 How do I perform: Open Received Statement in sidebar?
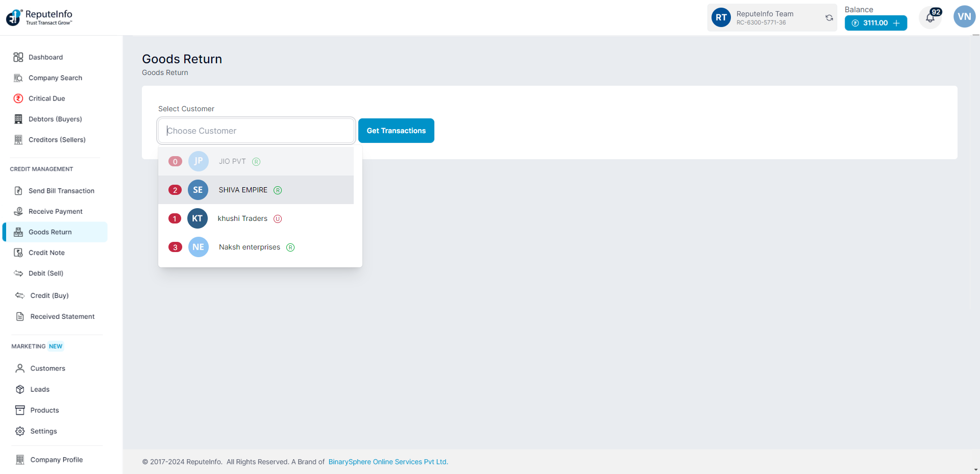click(x=62, y=316)
